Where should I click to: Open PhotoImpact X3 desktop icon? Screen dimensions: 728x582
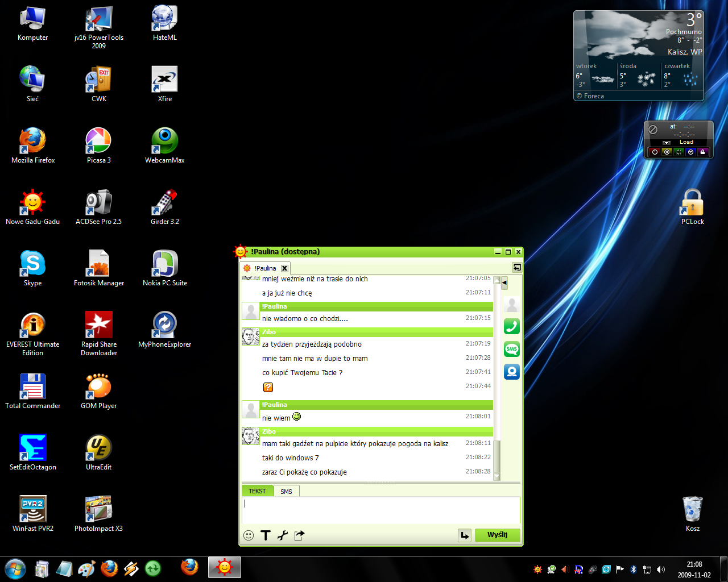[99, 514]
